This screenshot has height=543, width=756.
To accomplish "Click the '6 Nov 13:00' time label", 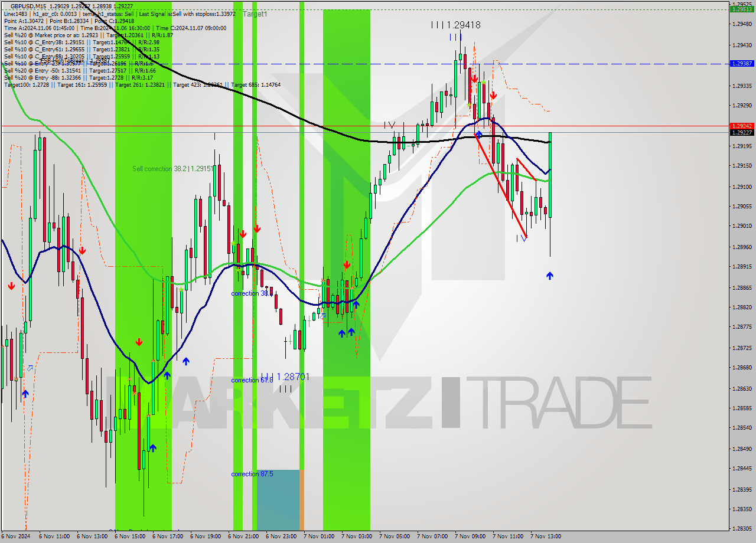I will coord(92,537).
